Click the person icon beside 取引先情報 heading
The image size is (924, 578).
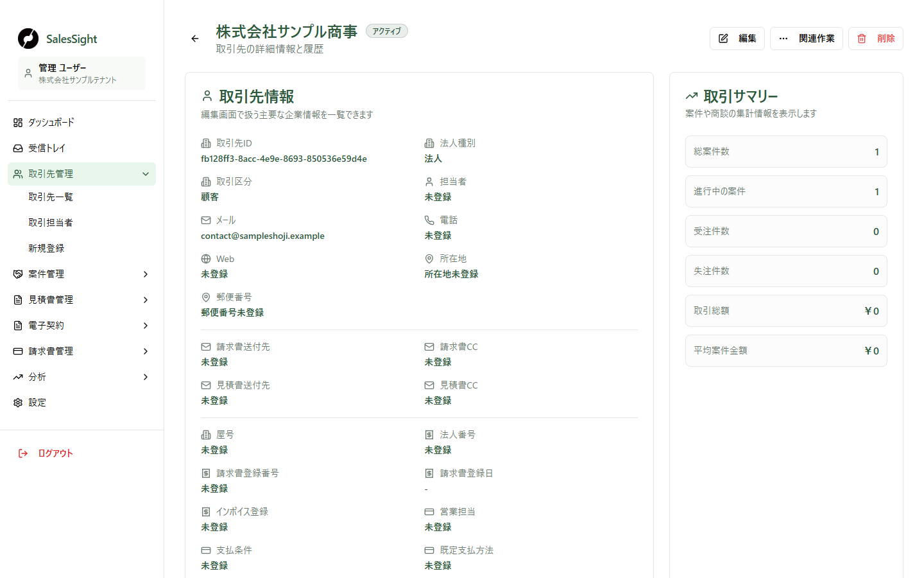pos(207,96)
